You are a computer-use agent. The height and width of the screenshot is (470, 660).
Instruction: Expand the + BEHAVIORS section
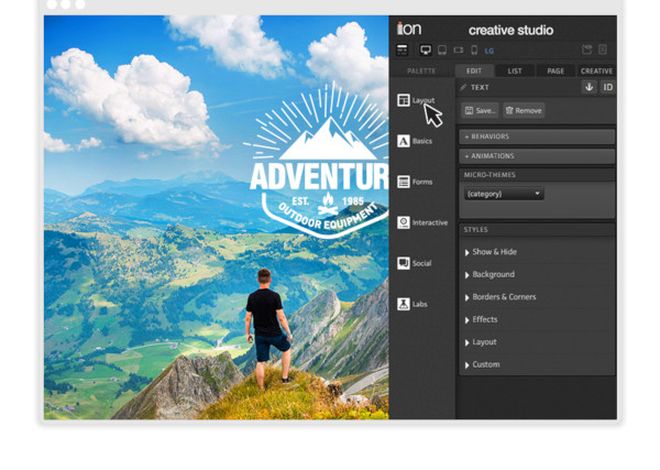(x=537, y=137)
